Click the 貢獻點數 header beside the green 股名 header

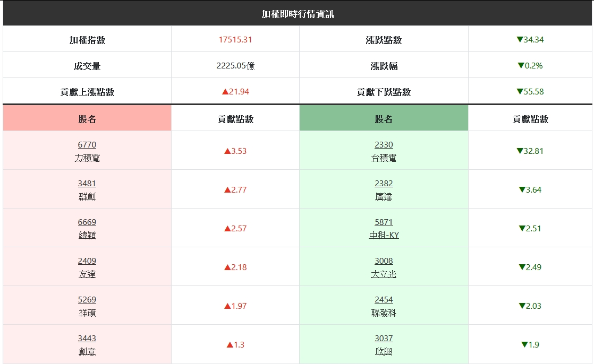(530, 119)
